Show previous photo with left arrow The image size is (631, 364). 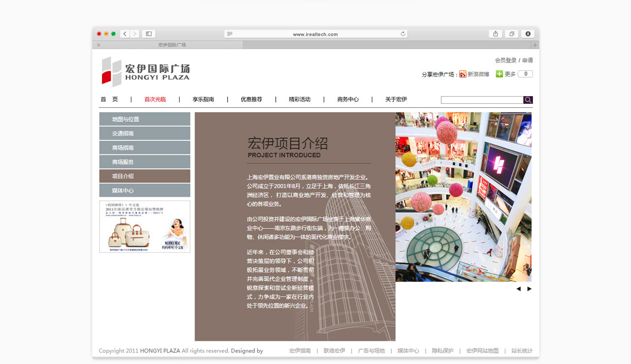pyautogui.click(x=518, y=289)
